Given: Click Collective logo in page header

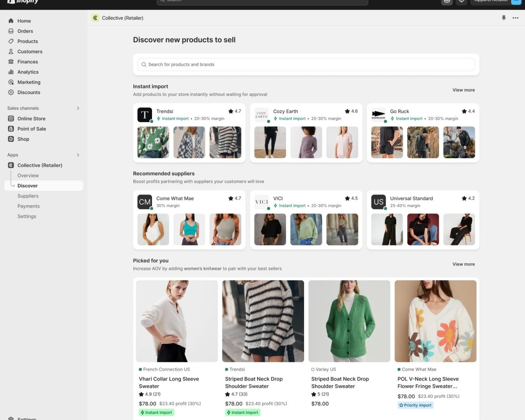Looking at the screenshot, I should pos(95,18).
